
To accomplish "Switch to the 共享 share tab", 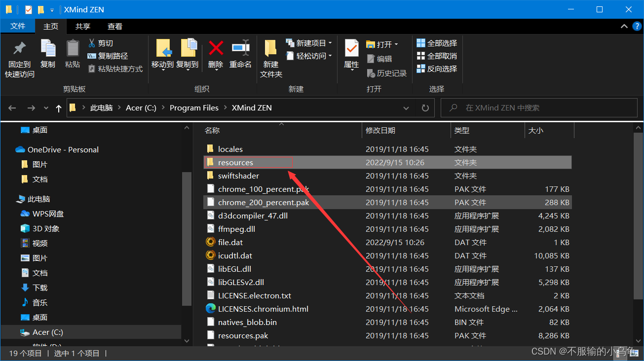I will [x=83, y=27].
